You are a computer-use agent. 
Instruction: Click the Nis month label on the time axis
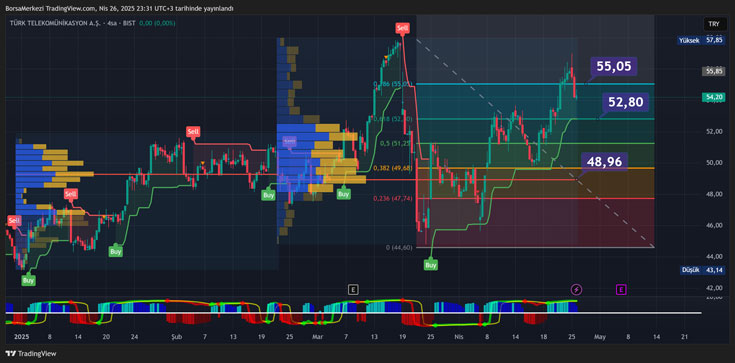pyautogui.click(x=458, y=337)
